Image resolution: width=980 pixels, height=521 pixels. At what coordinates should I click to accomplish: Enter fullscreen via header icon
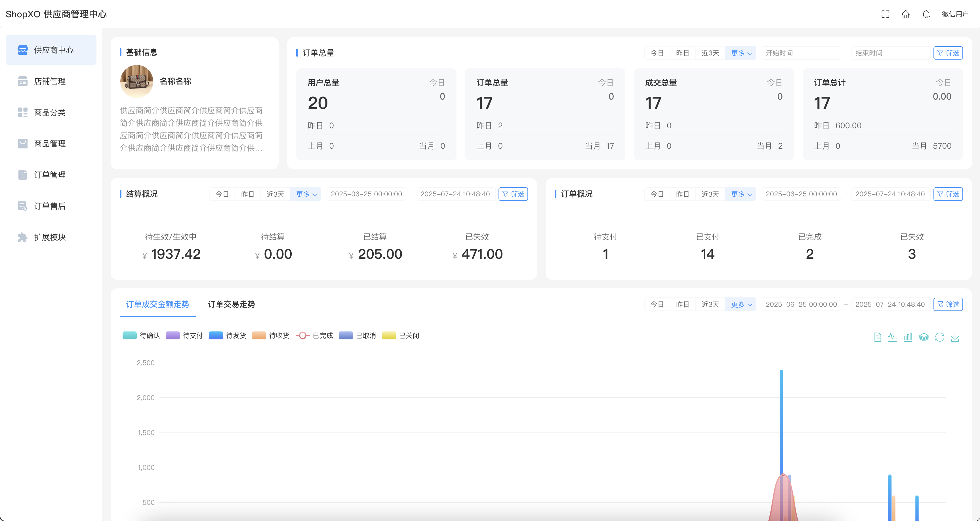tap(885, 14)
